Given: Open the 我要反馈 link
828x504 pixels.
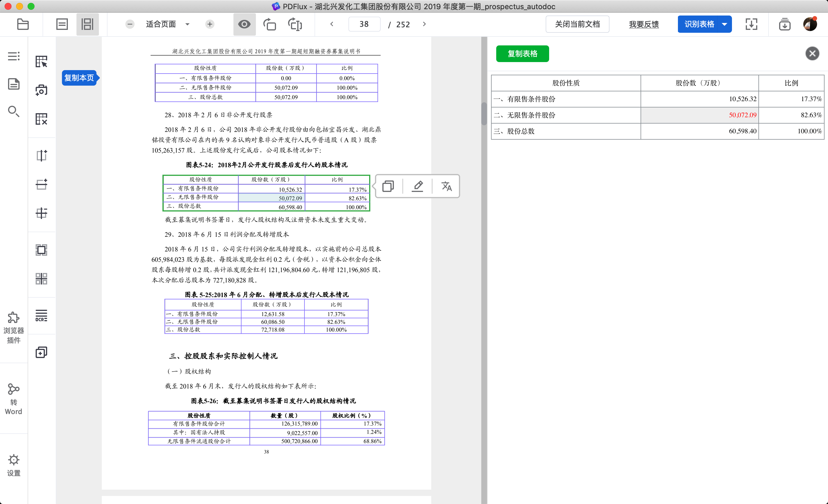Looking at the screenshot, I should click(643, 24).
